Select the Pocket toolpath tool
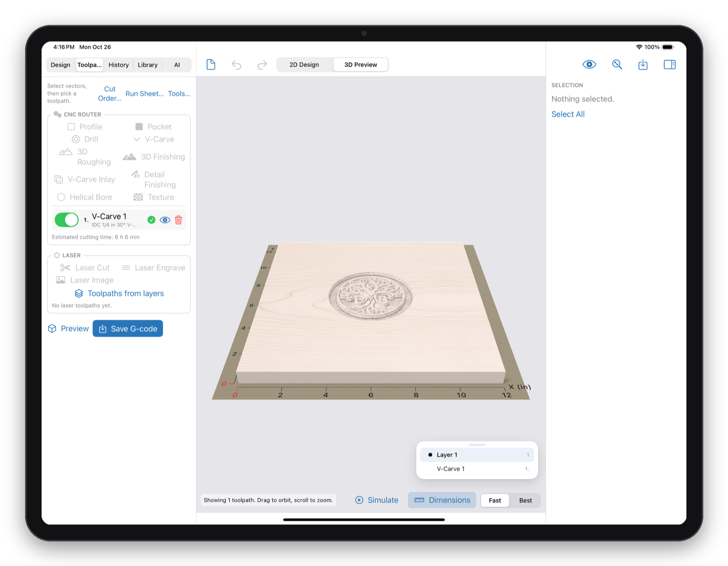 (154, 127)
